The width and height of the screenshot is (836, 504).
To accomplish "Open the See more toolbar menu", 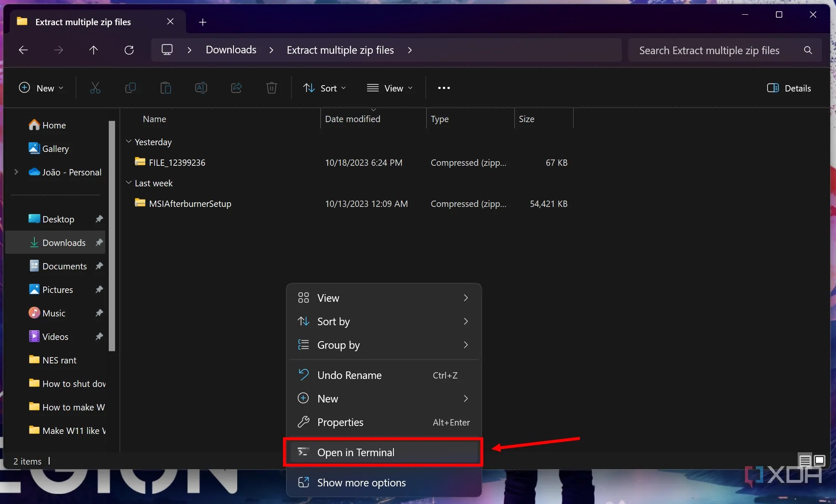I will tap(444, 88).
